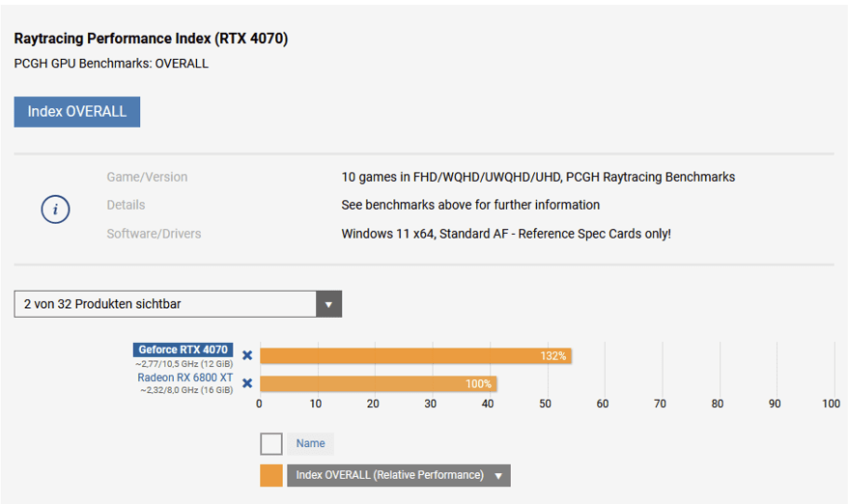Screen dimensions: 848x504
Task: Expand the products dropdown arrow
Action: [x=328, y=304]
